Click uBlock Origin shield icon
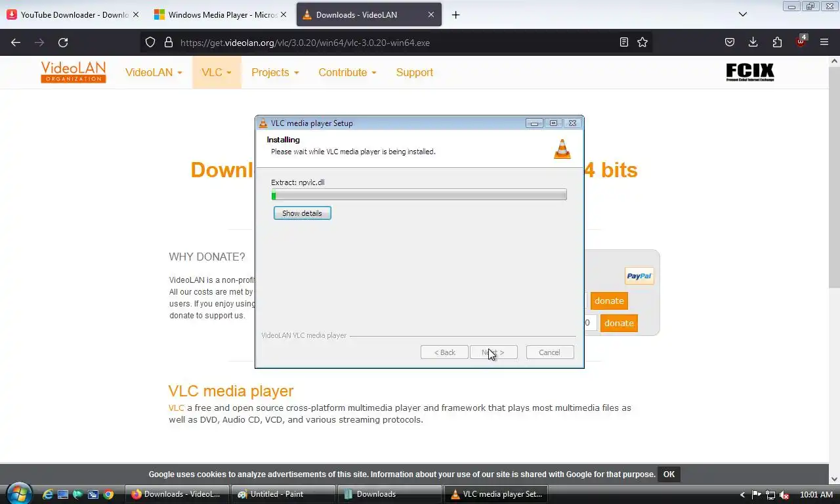Screen dimensions: 840x504 point(801,42)
